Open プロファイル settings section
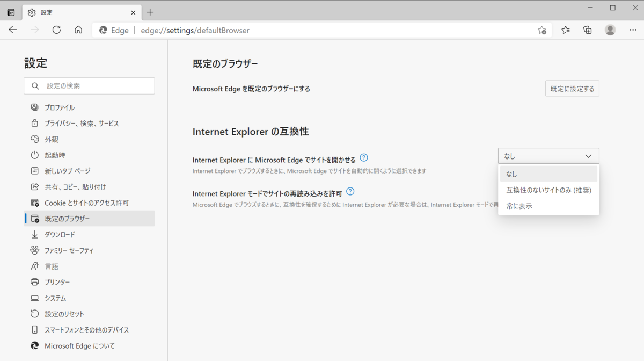The image size is (644, 361). pyautogui.click(x=89, y=107)
